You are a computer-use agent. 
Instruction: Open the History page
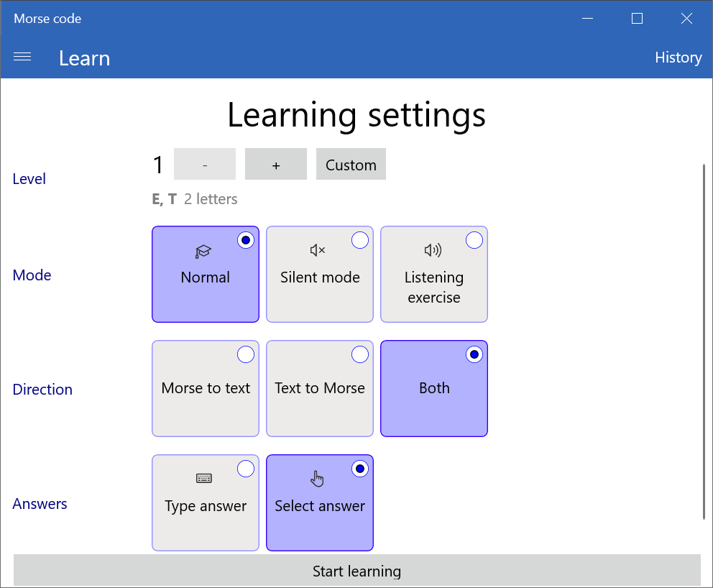[x=678, y=58]
